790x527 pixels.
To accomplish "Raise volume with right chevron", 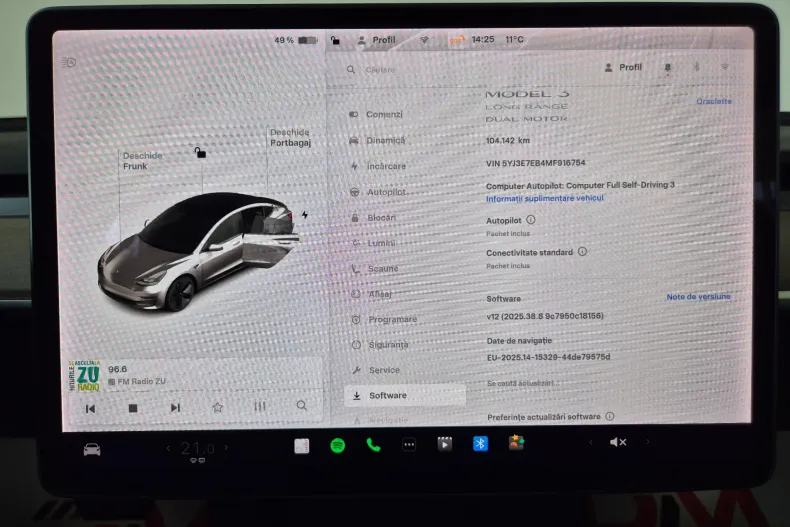I will [x=648, y=442].
